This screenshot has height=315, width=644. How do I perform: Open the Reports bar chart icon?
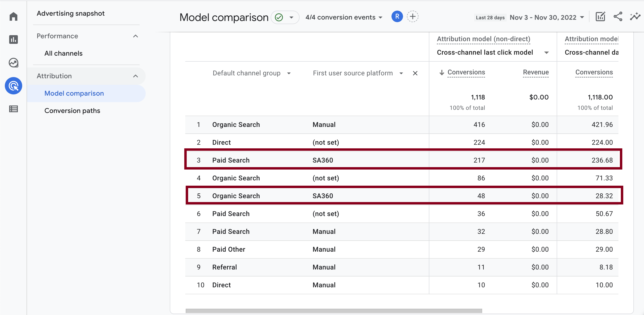pos(14,39)
